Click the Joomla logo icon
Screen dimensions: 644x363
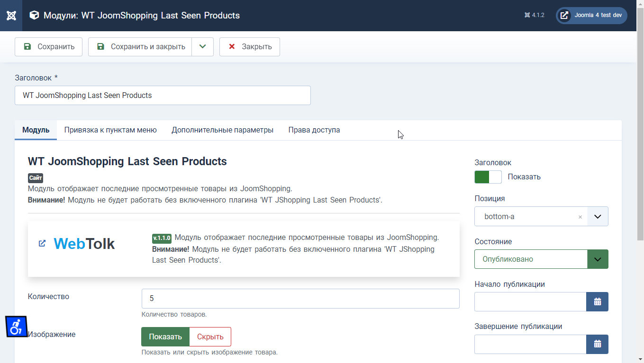(11, 16)
